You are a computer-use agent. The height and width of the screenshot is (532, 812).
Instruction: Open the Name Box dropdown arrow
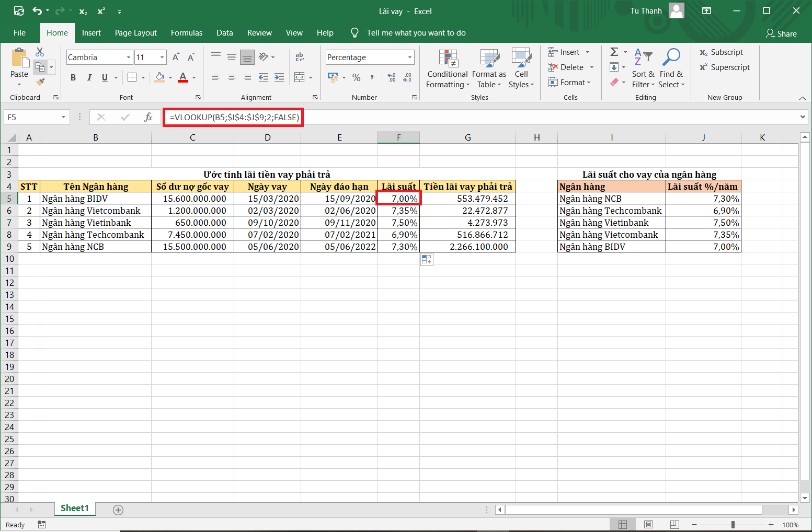[x=63, y=117]
